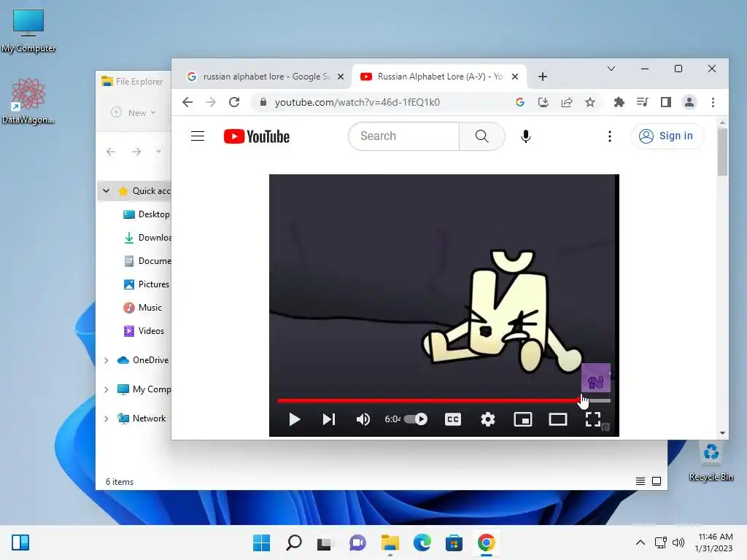Go forward in File Explorer

click(x=136, y=152)
